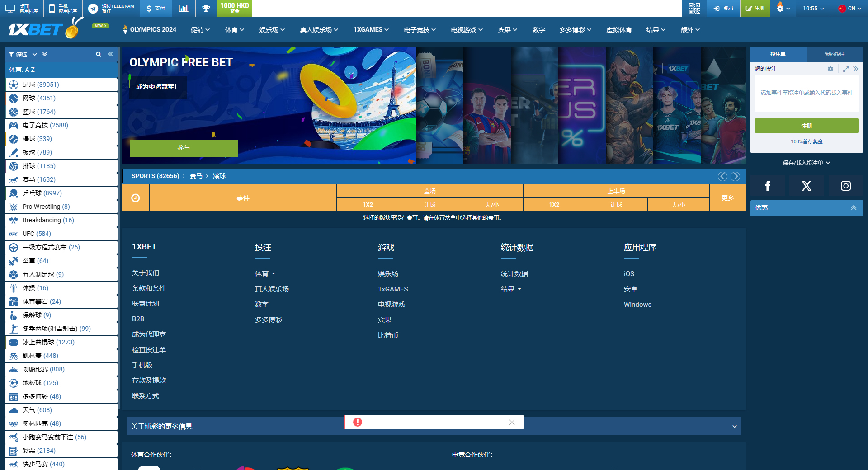
Task: Open 数字 menu item
Action: [538, 30]
